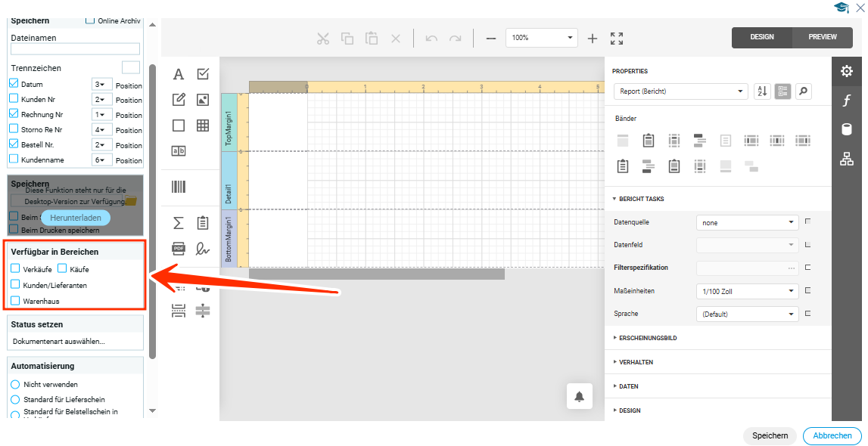Check the Warenhaus checkbox
This screenshot has height=446, width=868.
pyautogui.click(x=15, y=300)
